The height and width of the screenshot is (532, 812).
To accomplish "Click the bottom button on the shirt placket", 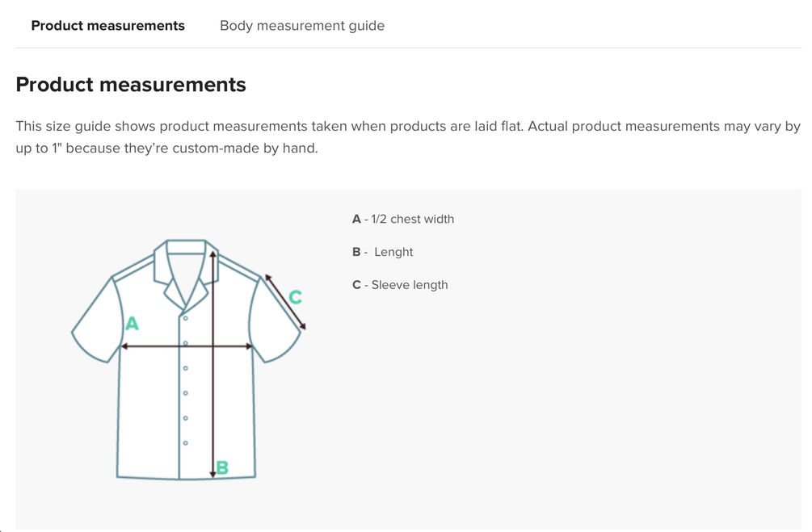I will [x=186, y=443].
